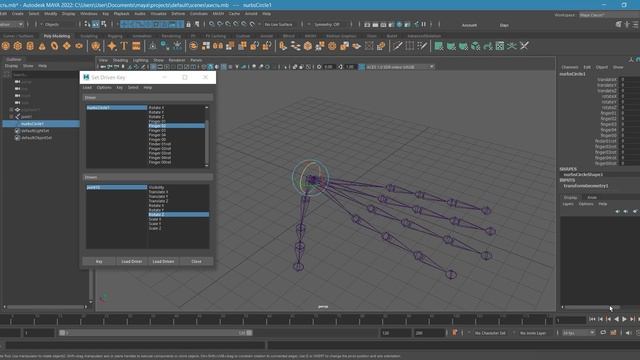Open Options menu in Set Driven Key
The width and height of the screenshot is (640, 360).
point(104,88)
